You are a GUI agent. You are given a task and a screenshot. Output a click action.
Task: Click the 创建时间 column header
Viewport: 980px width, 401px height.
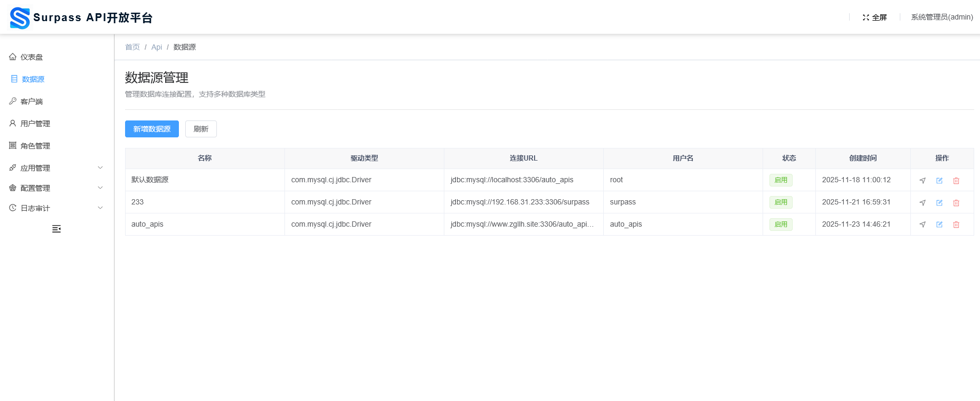[x=863, y=158]
